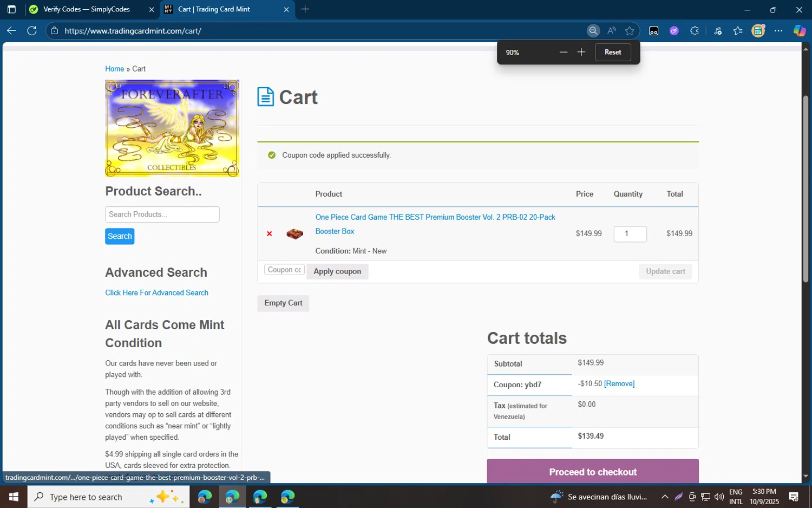The width and height of the screenshot is (812, 508).
Task: Remove the ybd7 coupon
Action: coord(619,383)
